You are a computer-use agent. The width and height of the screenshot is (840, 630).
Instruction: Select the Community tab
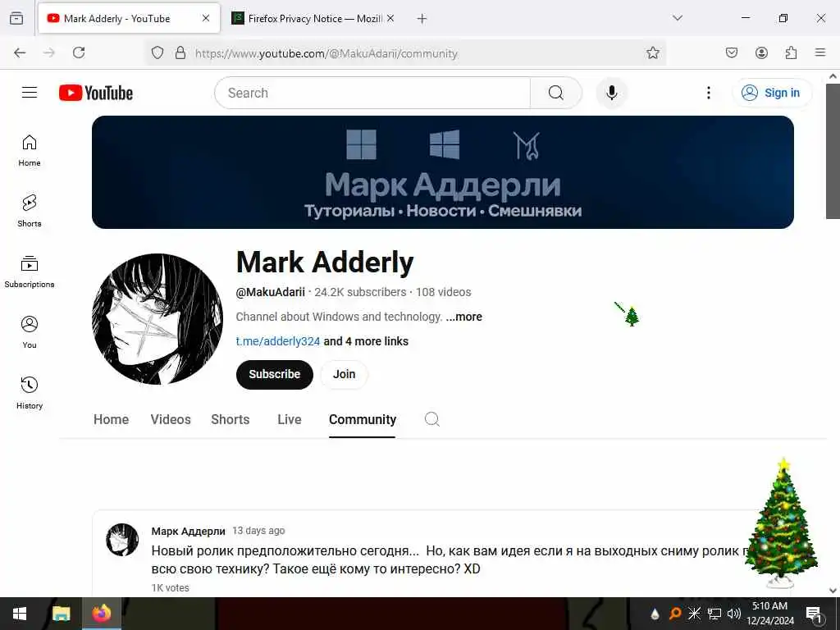pyautogui.click(x=362, y=419)
